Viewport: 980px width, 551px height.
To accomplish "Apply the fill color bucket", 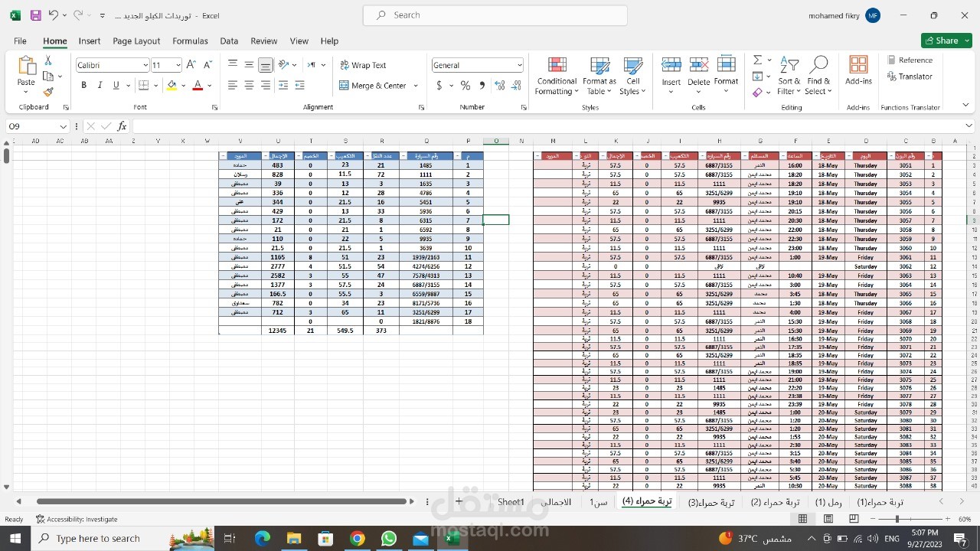I will (x=172, y=86).
